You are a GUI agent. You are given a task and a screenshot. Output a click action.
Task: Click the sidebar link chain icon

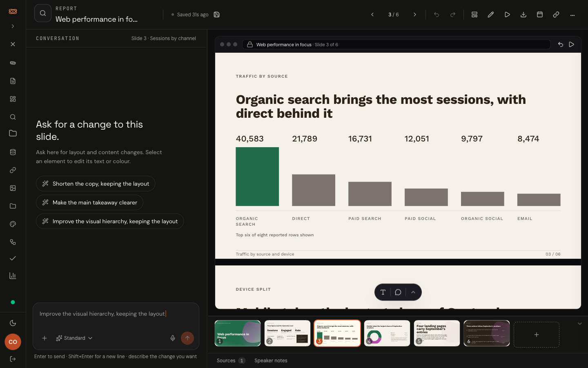click(x=13, y=170)
